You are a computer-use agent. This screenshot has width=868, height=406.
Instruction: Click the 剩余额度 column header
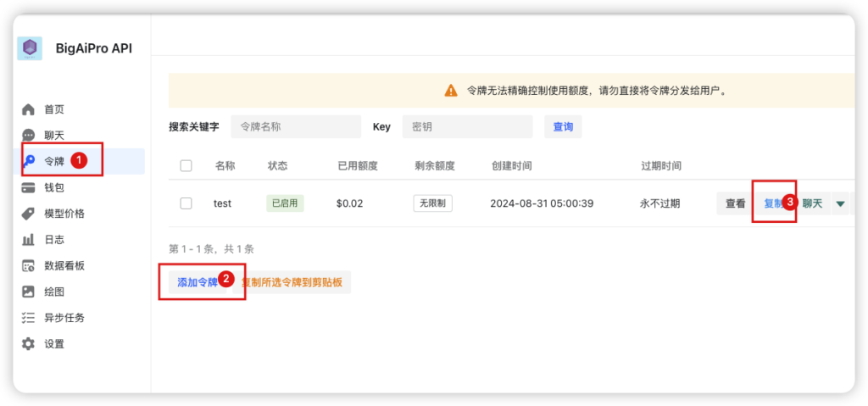(435, 165)
